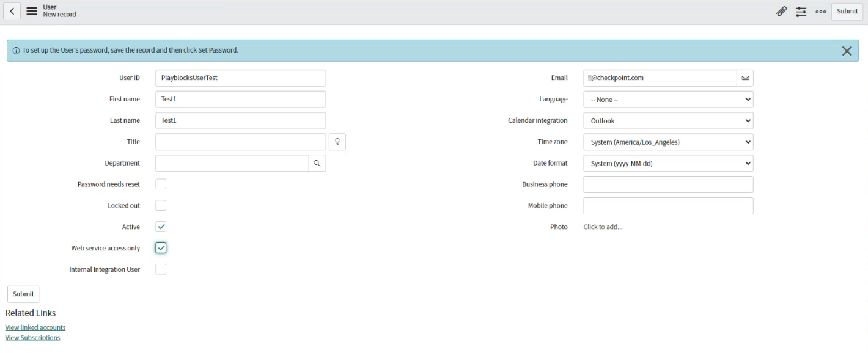Uncheck the Active checkbox
The image size is (868, 353).
pyautogui.click(x=161, y=227)
